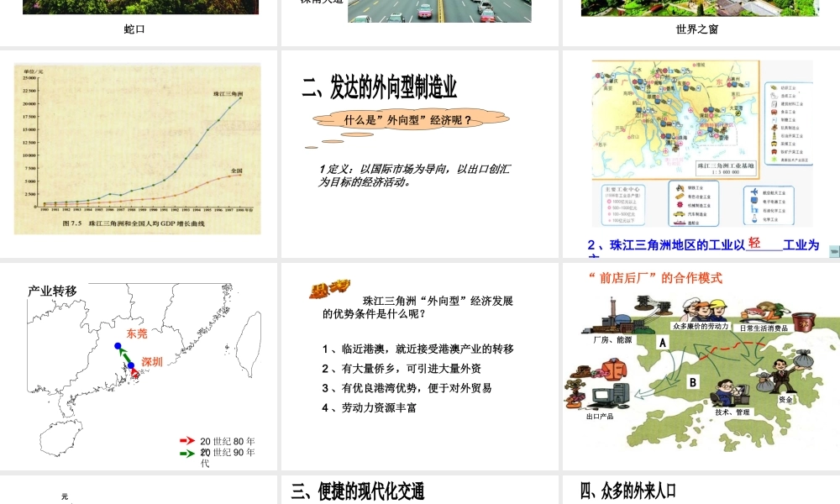Viewport: 840px width, 504px height.
Task: Select the slide captioned 世界之窗
Action: pos(701,23)
